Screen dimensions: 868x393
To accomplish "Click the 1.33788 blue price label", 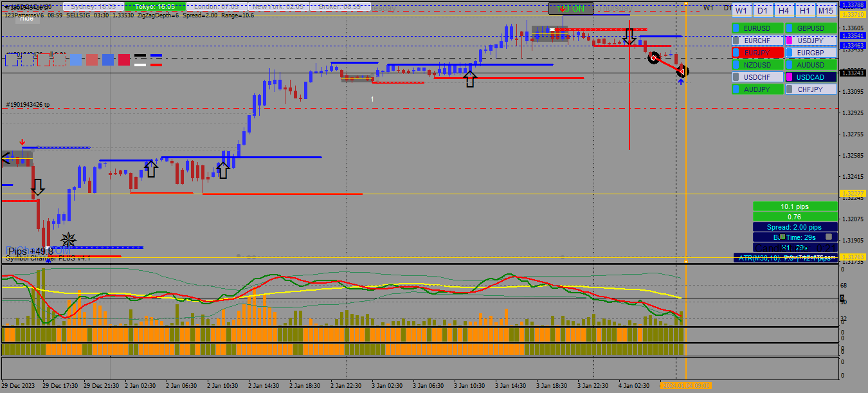I will click(x=853, y=5).
